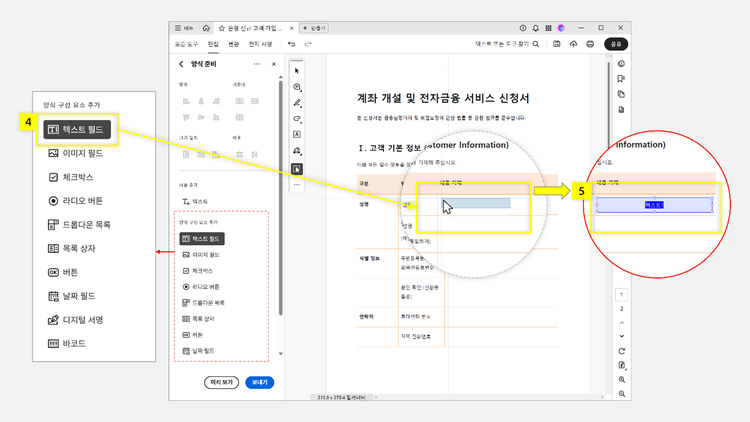
Task: Click the 미리 보기 preview button
Action: point(221,382)
